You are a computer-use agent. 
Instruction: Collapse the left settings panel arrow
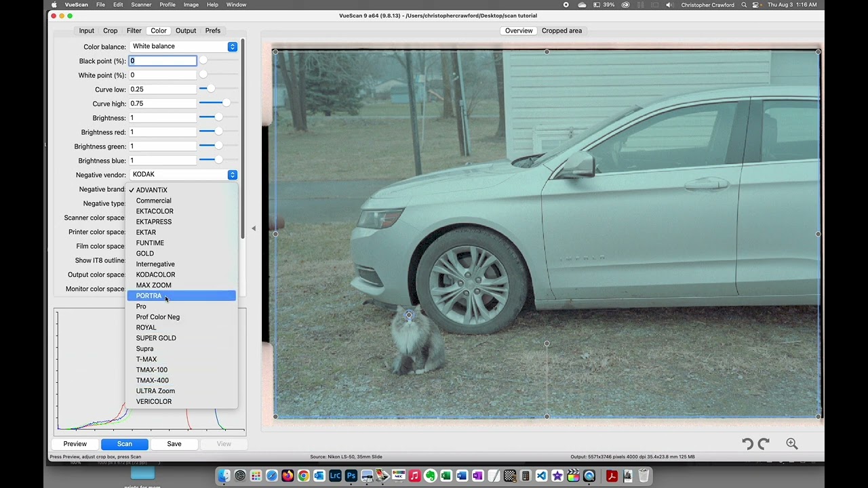pos(254,228)
